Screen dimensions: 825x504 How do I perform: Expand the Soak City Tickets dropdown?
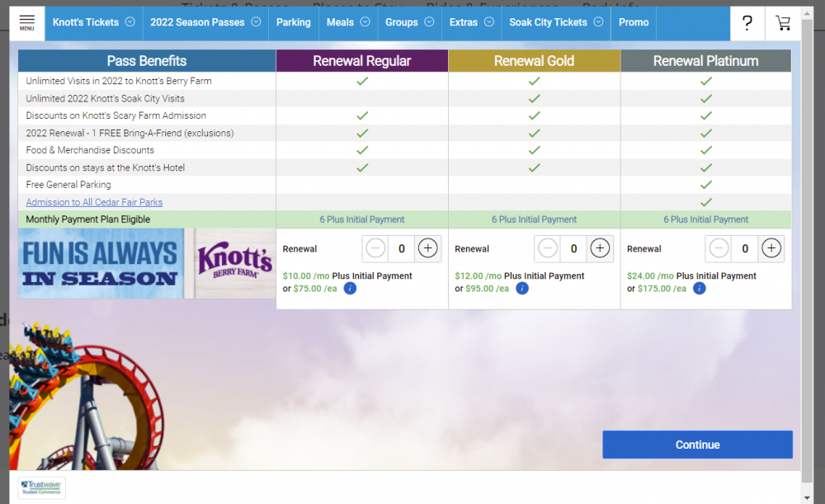click(x=555, y=22)
